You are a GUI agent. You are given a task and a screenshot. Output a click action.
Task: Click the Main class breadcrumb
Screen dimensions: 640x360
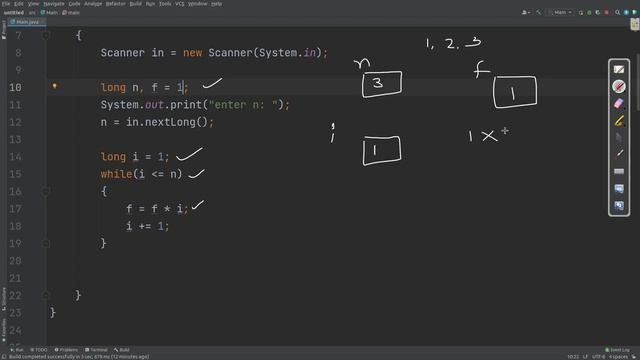click(49, 13)
